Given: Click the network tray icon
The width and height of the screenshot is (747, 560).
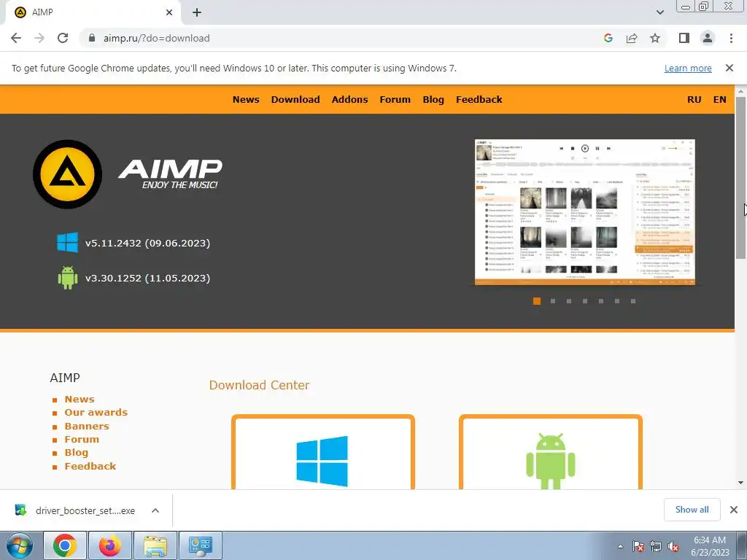Looking at the screenshot, I should pyautogui.click(x=656, y=546).
